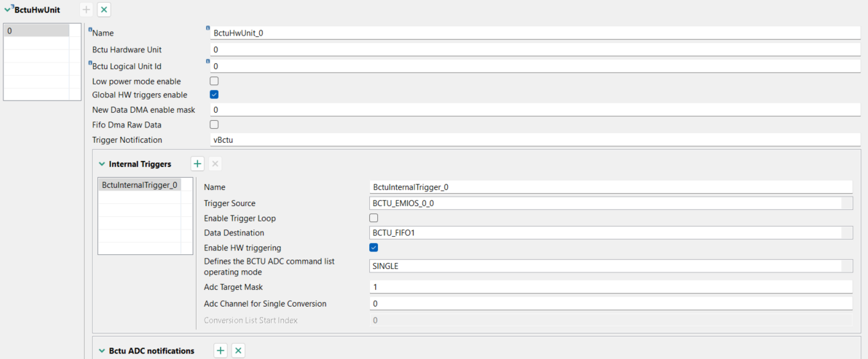Click the Trigger Notification input field
The height and width of the screenshot is (359, 868).
tap(534, 140)
